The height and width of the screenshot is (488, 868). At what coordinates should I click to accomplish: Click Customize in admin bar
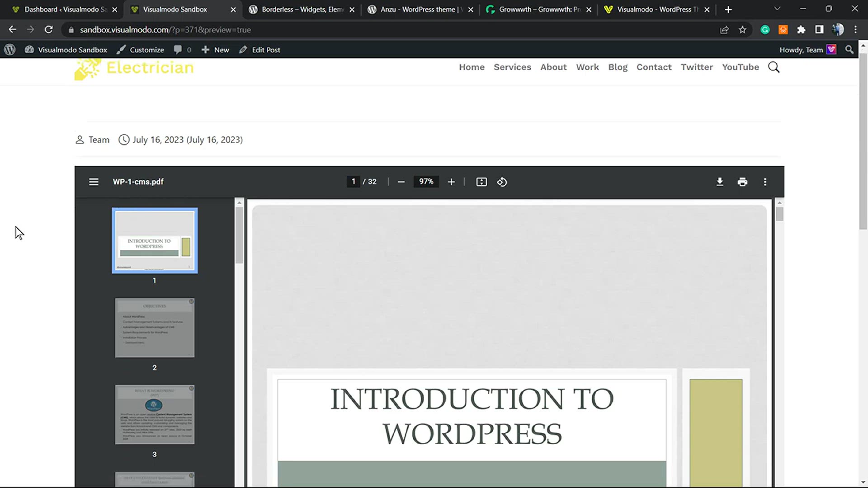(x=140, y=50)
